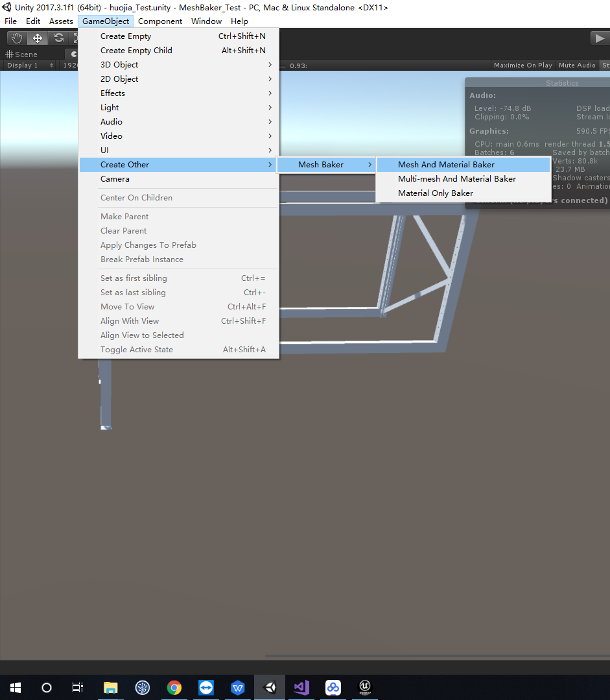Viewport: 610px width, 700px height.
Task: Toggle Stats overlay in Game view
Action: pos(605,65)
